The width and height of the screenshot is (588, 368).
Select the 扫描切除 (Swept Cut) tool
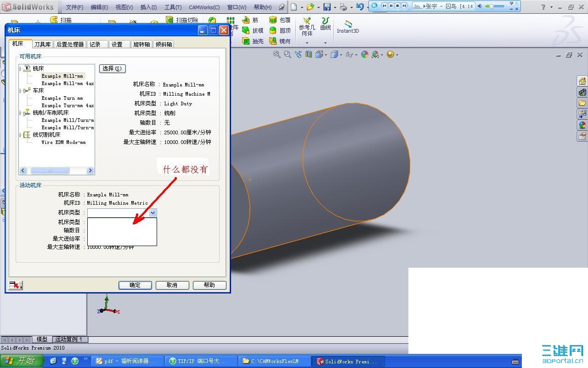click(182, 20)
